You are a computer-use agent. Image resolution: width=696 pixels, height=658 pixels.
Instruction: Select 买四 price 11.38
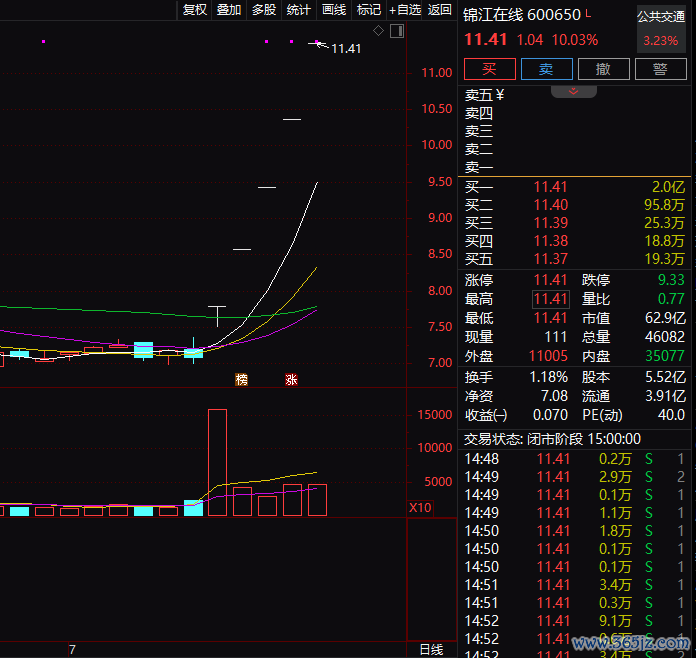tap(550, 241)
